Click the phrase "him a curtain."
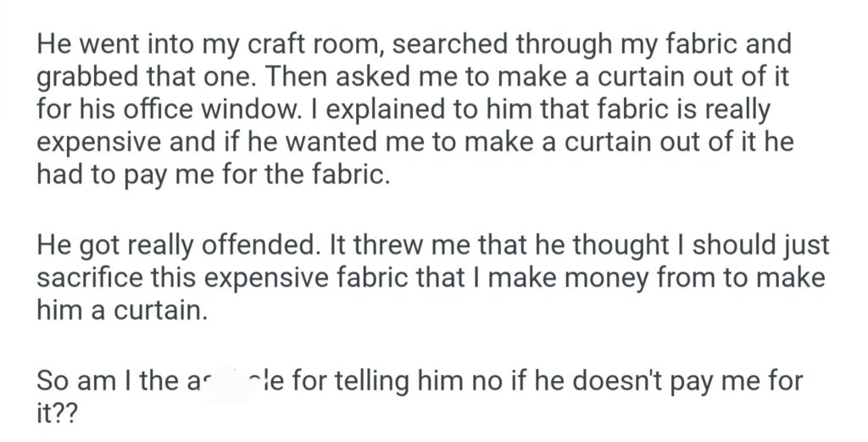Viewport: 868px width, 442px height. [121, 311]
